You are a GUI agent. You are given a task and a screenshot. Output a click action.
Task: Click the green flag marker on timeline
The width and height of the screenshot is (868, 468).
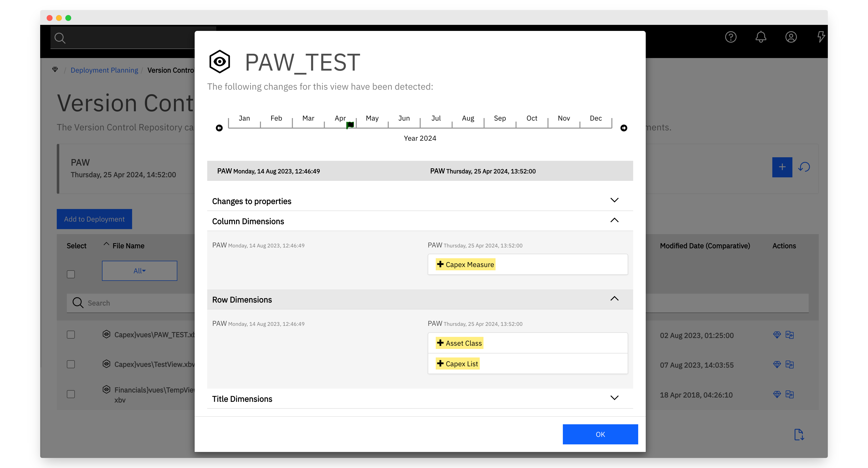tap(350, 125)
